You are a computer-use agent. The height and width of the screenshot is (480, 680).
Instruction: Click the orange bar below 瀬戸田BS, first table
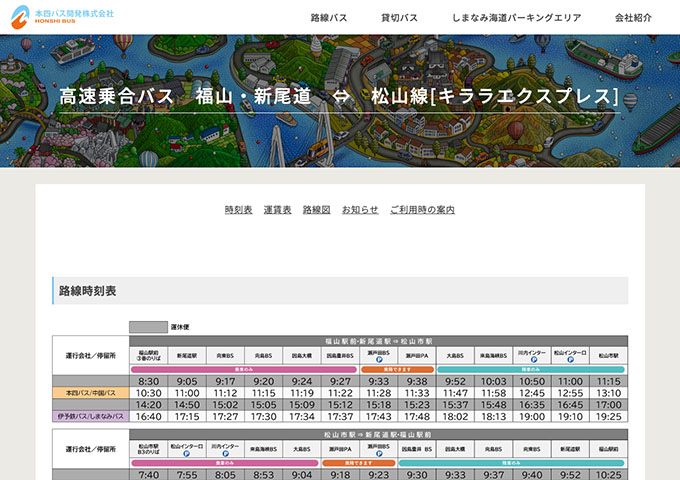click(397, 369)
